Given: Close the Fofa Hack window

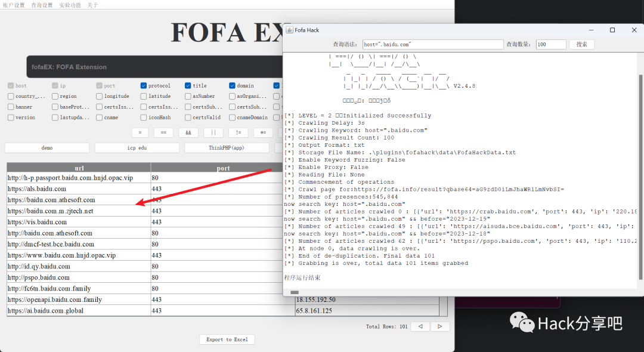Looking at the screenshot, I should tap(634, 30).
